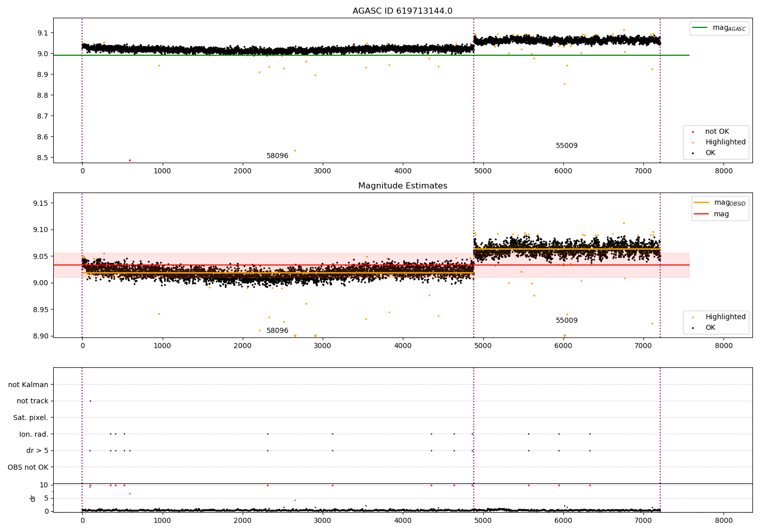Viewport: 760px width, 532px height.
Task: Click the 58096 label in the AGASC plot
Action: pos(277,156)
